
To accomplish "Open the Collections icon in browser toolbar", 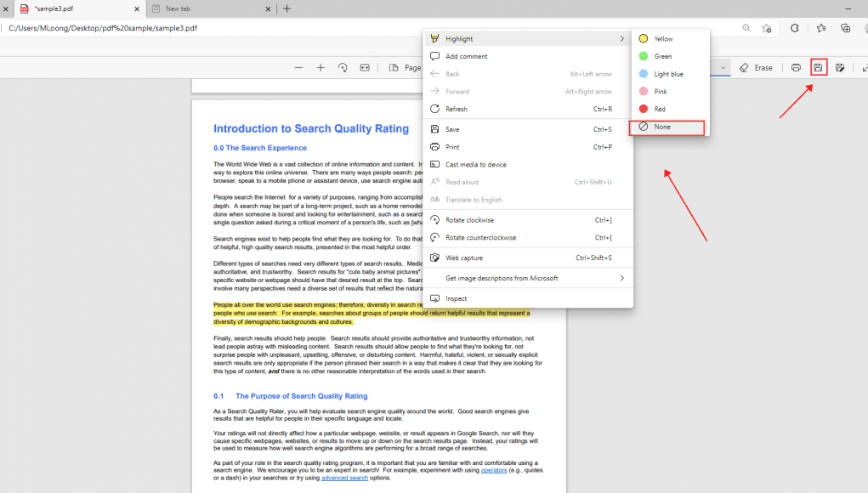I will pos(845,28).
